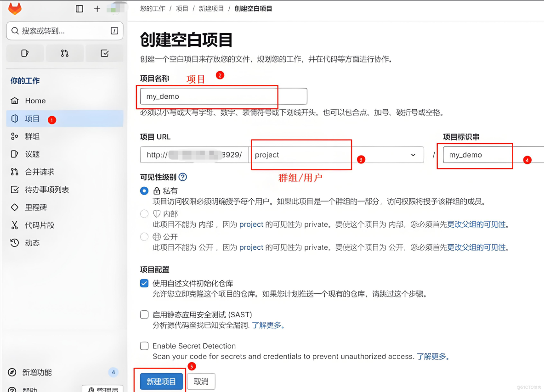Uncheck 使用自述文件初始化仓库

144,283
